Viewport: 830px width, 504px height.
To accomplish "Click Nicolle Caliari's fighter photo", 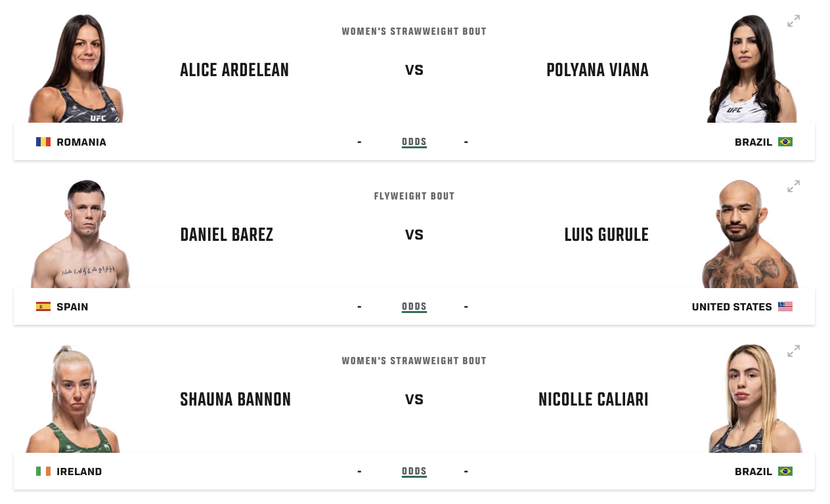I will pyautogui.click(x=755, y=400).
